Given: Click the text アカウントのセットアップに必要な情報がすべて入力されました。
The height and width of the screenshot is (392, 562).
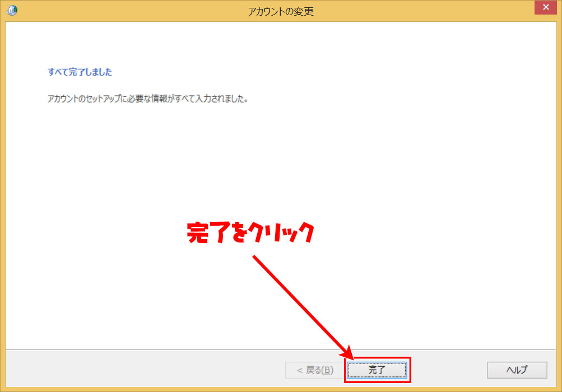Looking at the screenshot, I should [148, 99].
